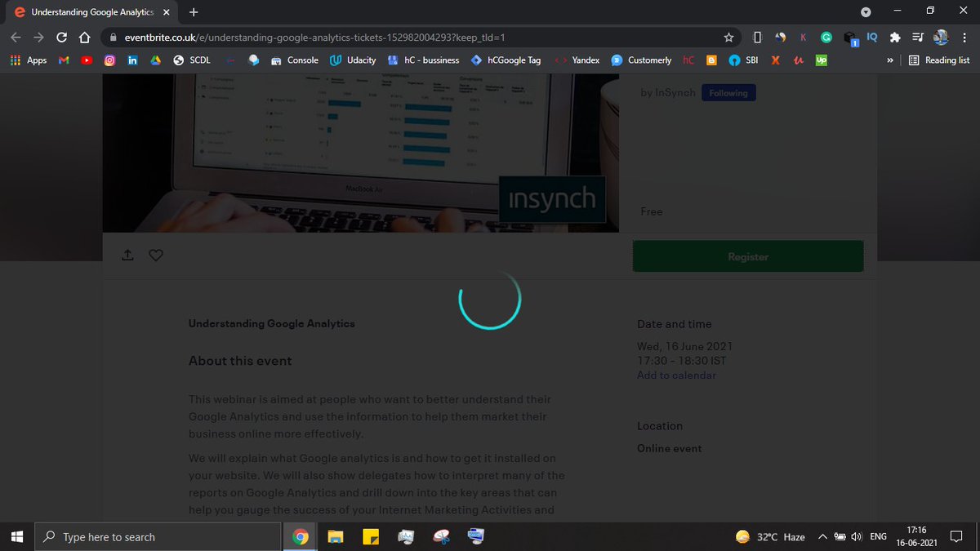The width and height of the screenshot is (980, 551).
Task: Open the Console bookmark
Action: tap(295, 60)
